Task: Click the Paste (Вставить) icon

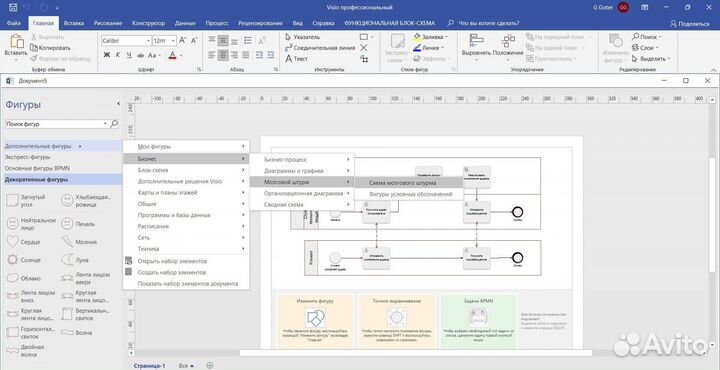Action: [16, 42]
